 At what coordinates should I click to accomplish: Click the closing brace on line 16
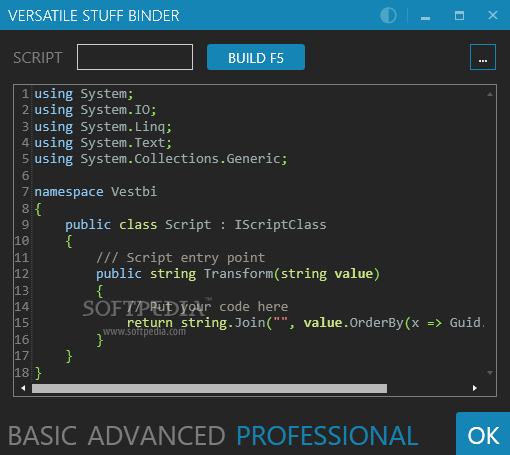pos(100,340)
